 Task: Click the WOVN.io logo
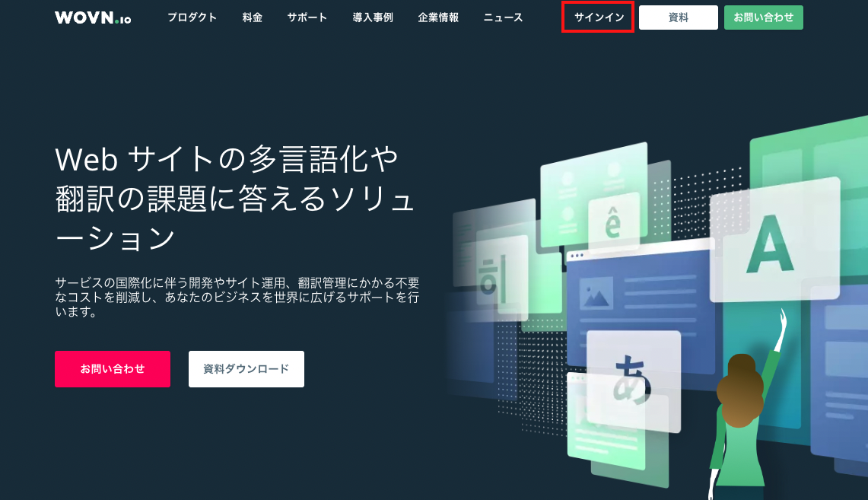pyautogui.click(x=93, y=18)
